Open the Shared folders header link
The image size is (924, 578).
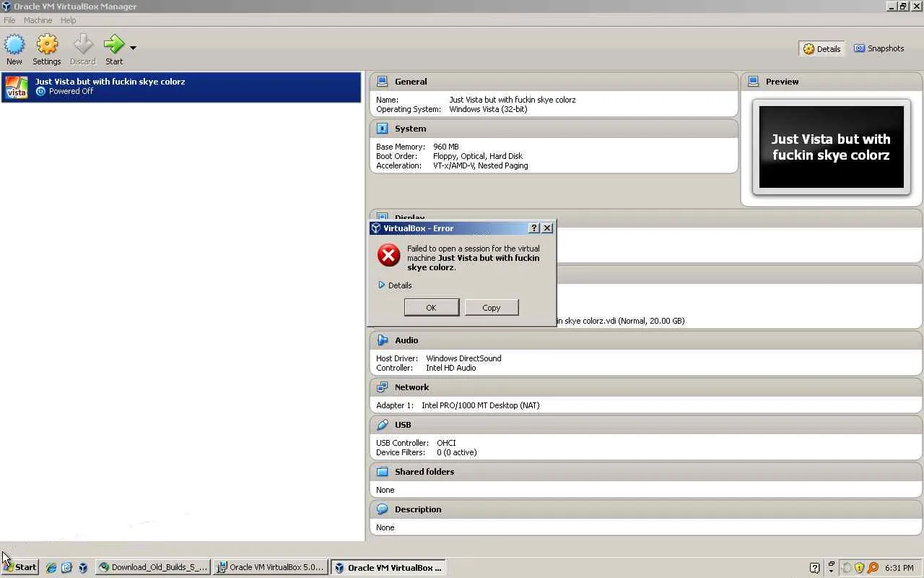424,472
